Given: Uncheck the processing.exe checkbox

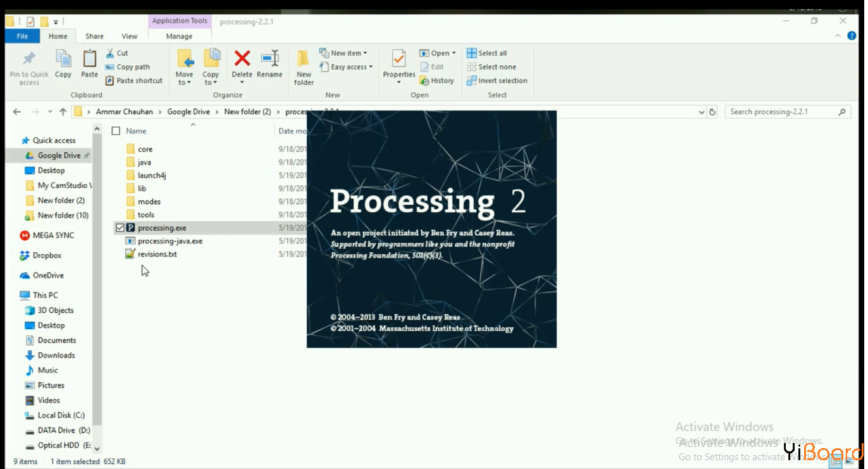Looking at the screenshot, I should [x=120, y=228].
